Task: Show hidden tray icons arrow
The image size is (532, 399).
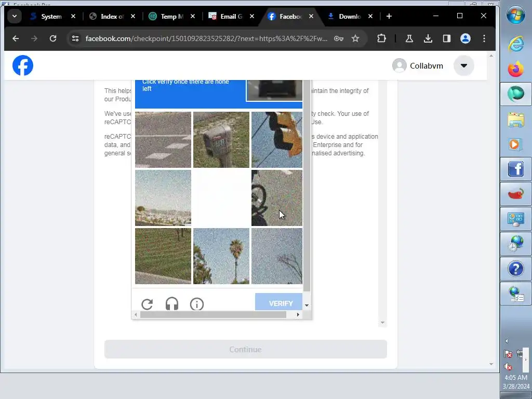Action: tap(507, 341)
